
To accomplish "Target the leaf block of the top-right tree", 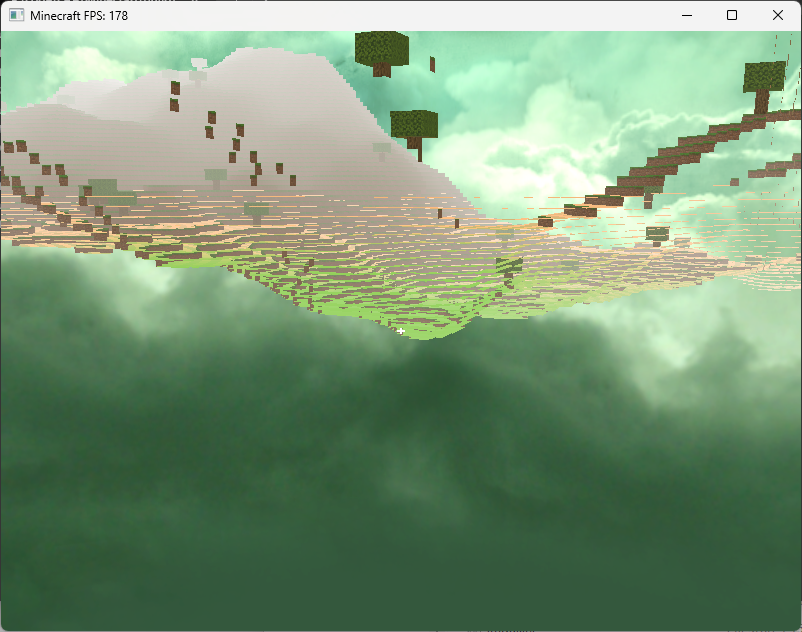I will tap(765, 76).
